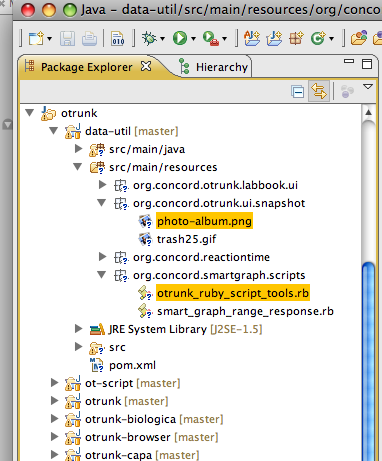The height and width of the screenshot is (461, 382).
Task: Select the otrunk-capa [master] project
Action: pyautogui.click(x=142, y=455)
